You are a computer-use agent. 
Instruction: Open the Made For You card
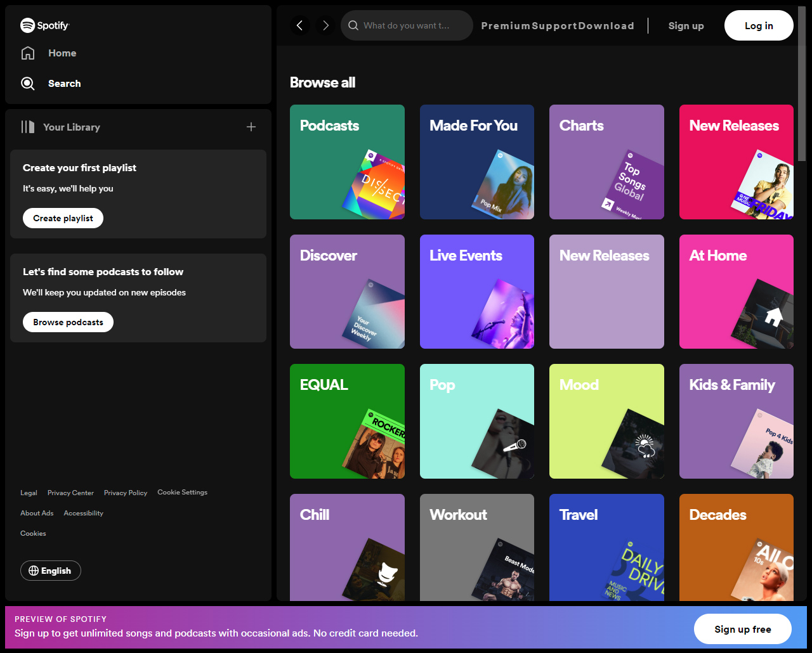click(477, 162)
